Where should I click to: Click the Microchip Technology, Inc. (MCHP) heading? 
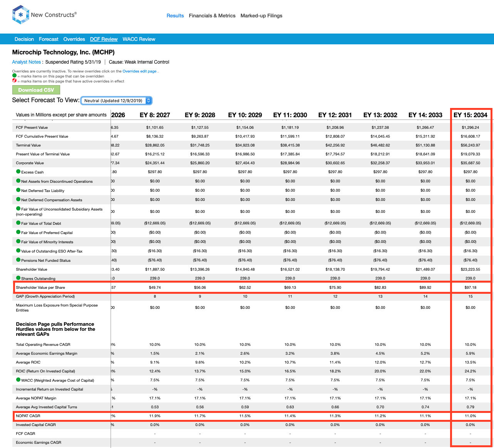tap(63, 52)
